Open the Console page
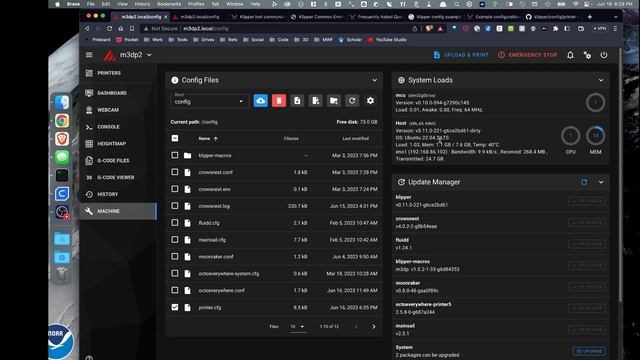This screenshot has height=360, width=640. tap(118, 127)
